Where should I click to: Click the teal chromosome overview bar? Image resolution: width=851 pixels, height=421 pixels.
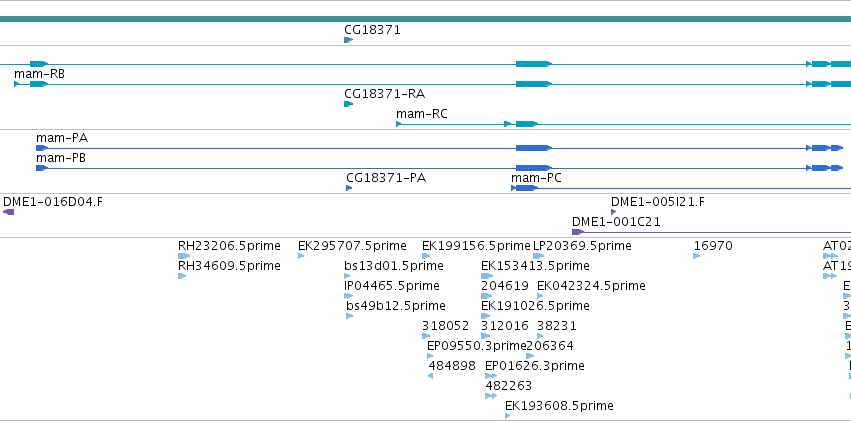point(426,19)
